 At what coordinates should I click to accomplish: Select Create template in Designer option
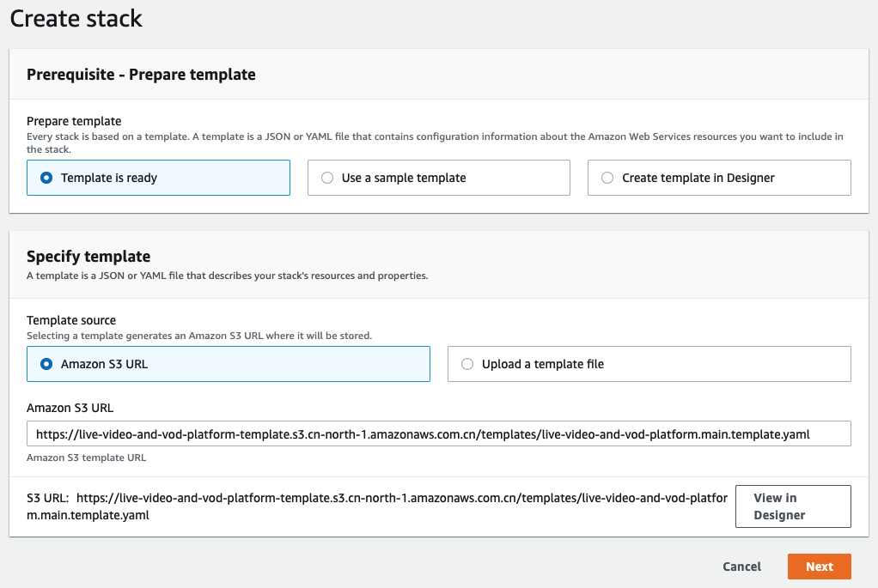[x=719, y=178]
